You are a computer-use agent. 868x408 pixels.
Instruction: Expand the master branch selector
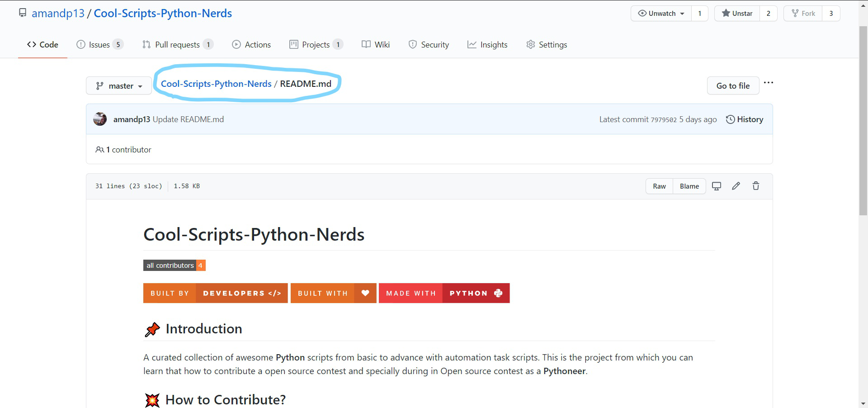coord(119,86)
